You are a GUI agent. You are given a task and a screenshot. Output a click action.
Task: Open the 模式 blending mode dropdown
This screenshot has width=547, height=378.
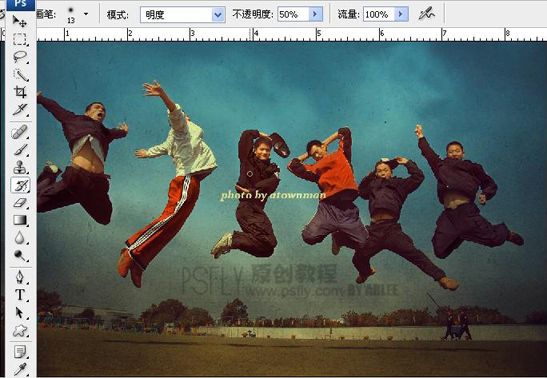coord(183,15)
